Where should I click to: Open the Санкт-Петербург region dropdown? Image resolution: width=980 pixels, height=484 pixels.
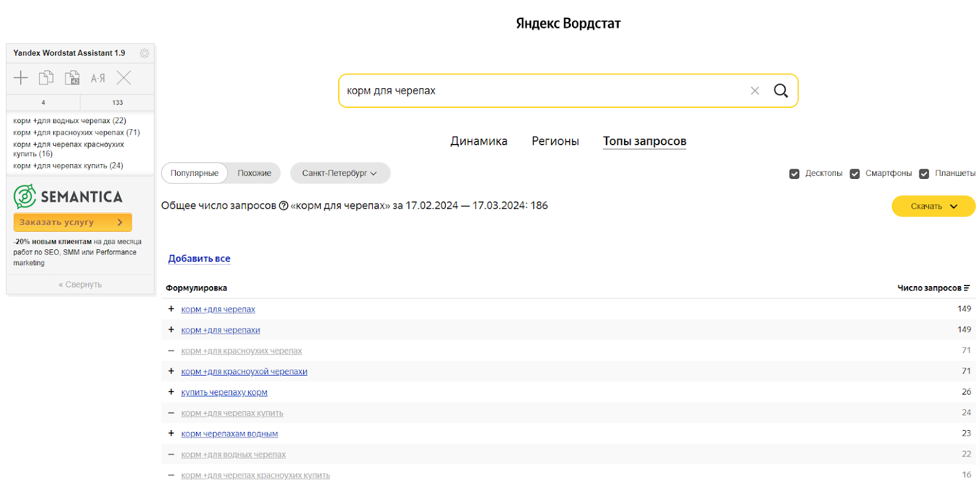click(340, 173)
